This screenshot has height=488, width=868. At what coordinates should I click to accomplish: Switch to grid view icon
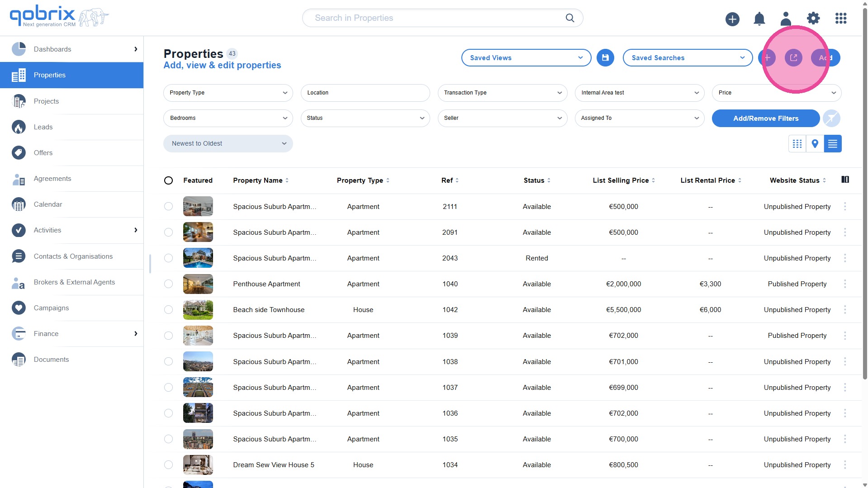(797, 144)
